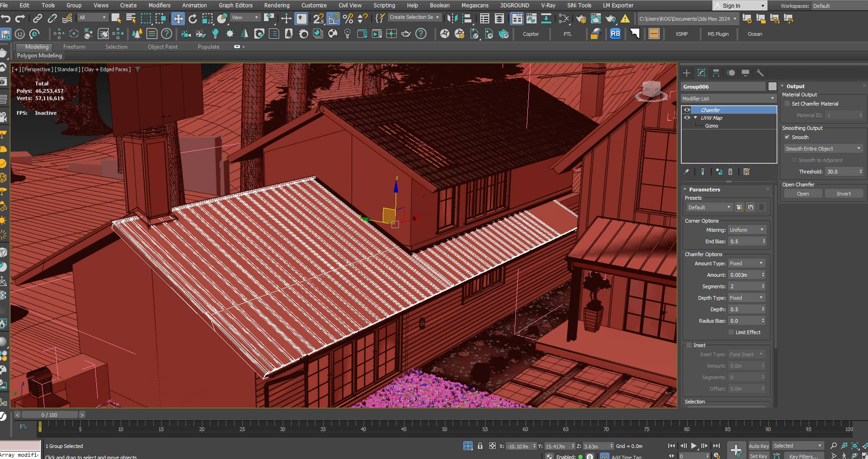Click the pin stack icon
The height and width of the screenshot is (459, 868).
687,172
